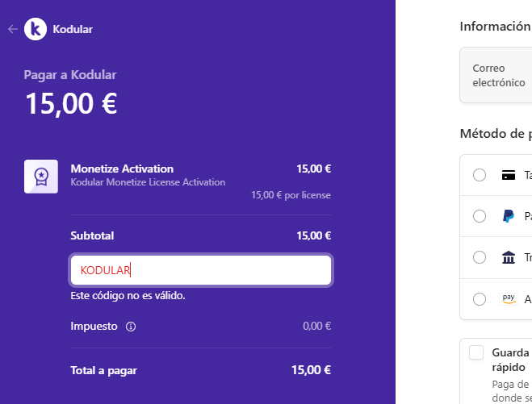
Task: Click the bank building icon
Action: (x=509, y=257)
